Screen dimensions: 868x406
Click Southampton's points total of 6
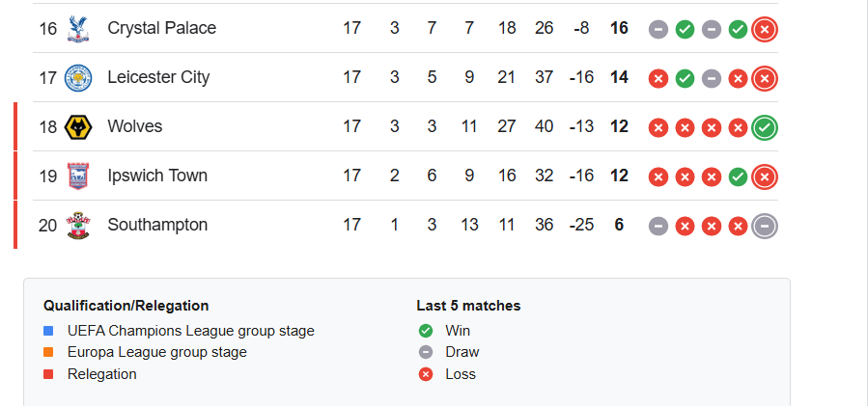click(x=619, y=226)
